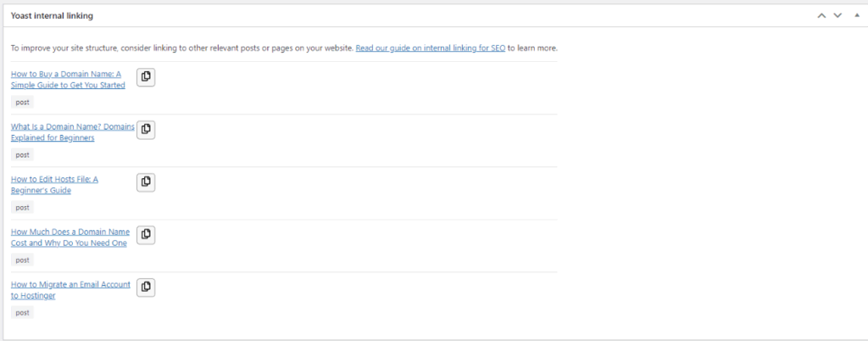Collapse the Yoast internal linking panel

pos(856,15)
